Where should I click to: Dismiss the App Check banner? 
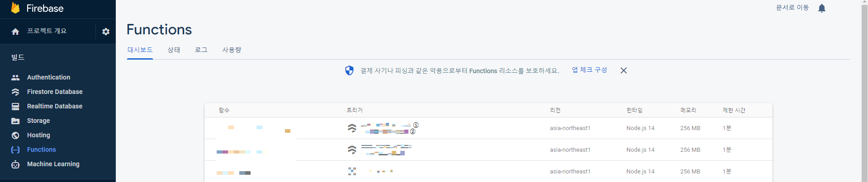pyautogui.click(x=623, y=70)
